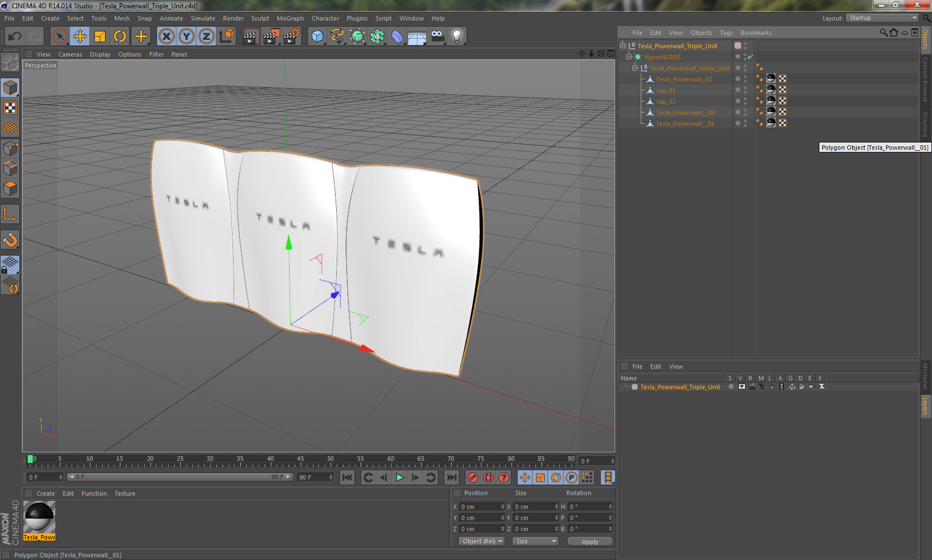This screenshot has height=560, width=932.
Task: Toggle visibility dots for cap_01
Action: click(746, 90)
